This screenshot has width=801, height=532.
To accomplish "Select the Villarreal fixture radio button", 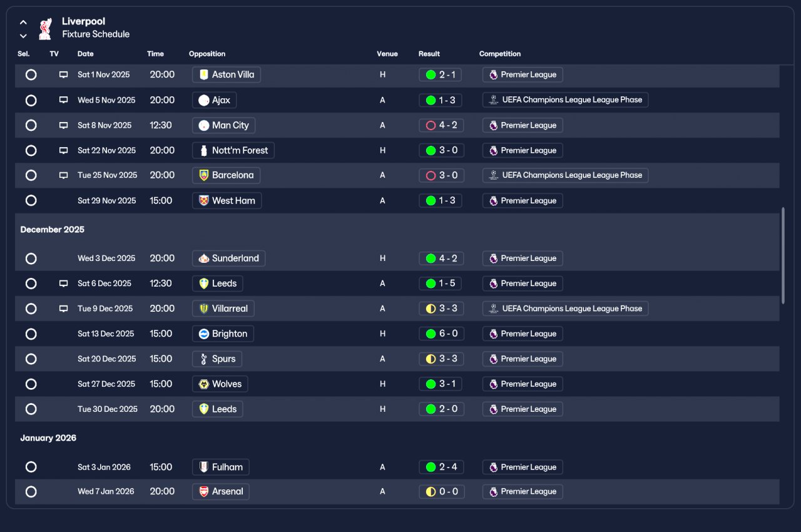I will (x=31, y=309).
